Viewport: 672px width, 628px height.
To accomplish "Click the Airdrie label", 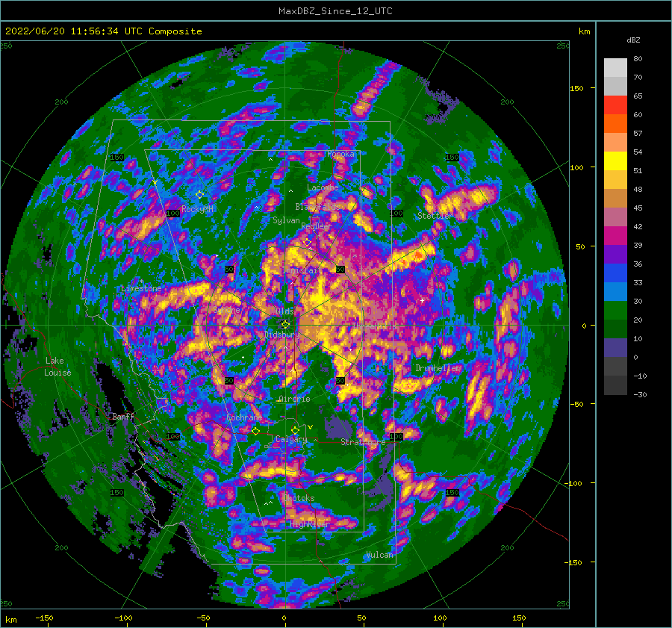I will pyautogui.click(x=294, y=399).
